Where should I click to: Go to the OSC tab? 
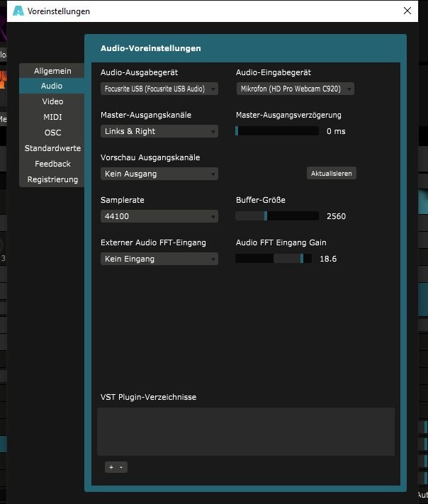point(52,133)
